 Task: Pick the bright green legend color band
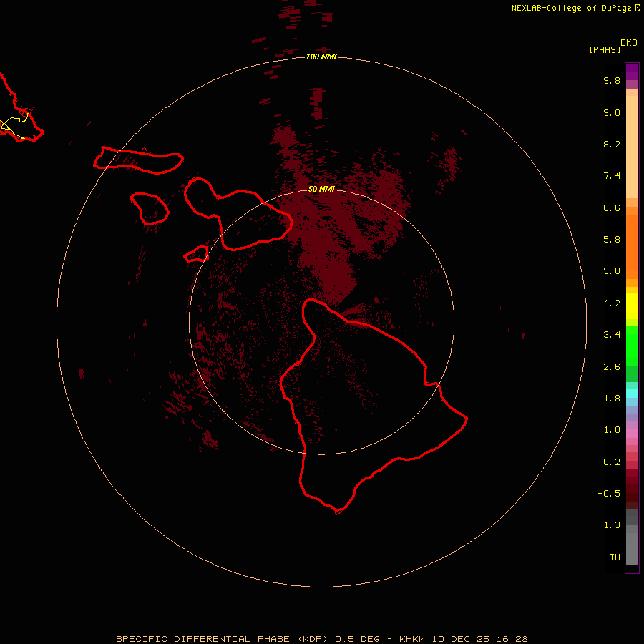click(632, 346)
